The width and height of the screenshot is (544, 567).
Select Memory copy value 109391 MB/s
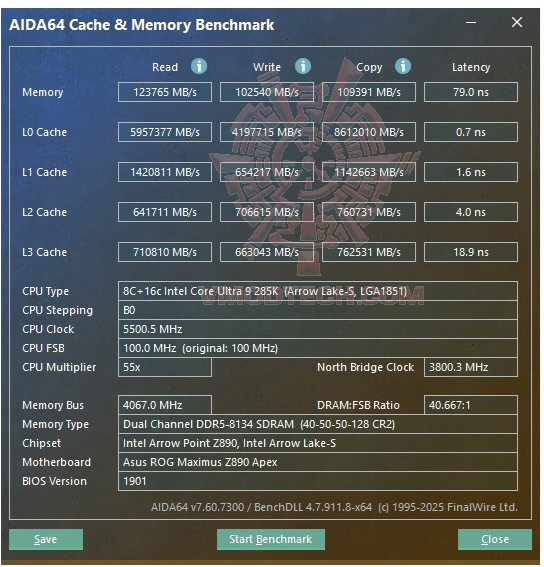coord(369,92)
